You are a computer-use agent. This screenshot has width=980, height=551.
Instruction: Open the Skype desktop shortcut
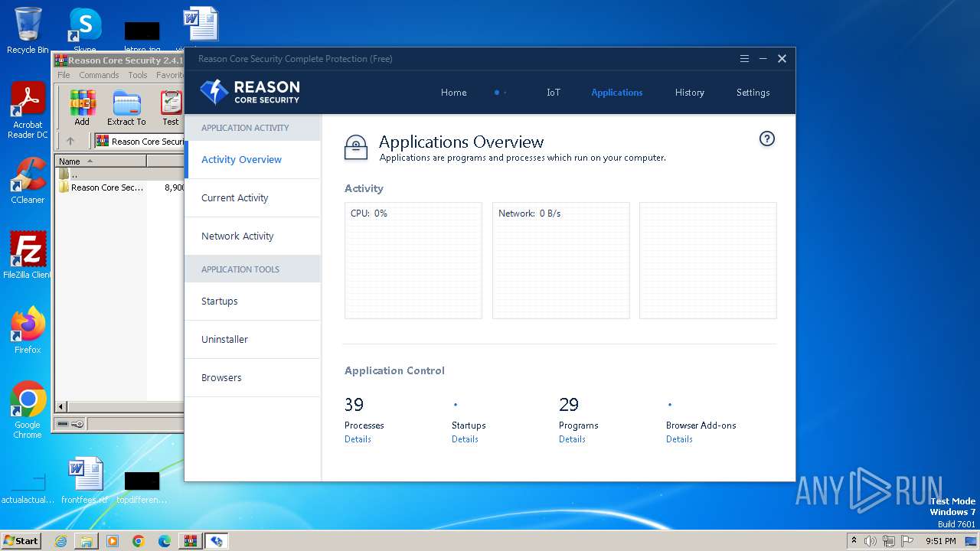[85, 29]
